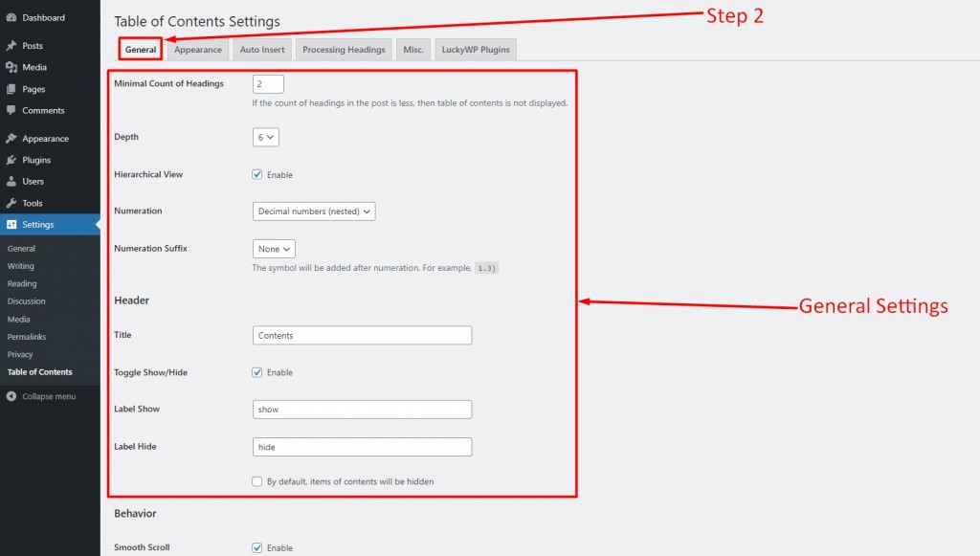Go to General settings submenu link
This screenshot has height=556, width=980.
coord(21,248)
